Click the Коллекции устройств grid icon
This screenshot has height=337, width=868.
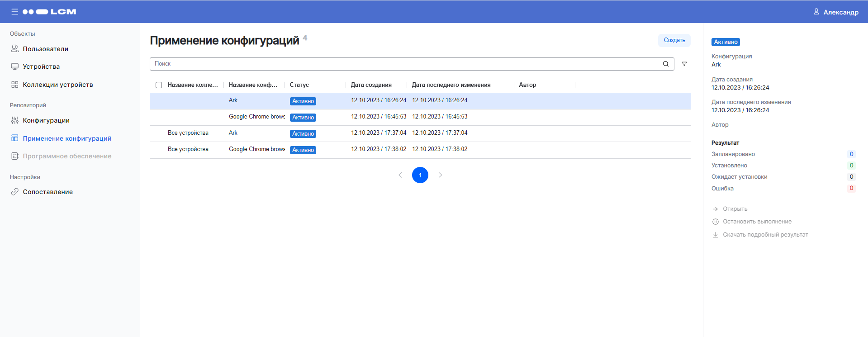15,85
